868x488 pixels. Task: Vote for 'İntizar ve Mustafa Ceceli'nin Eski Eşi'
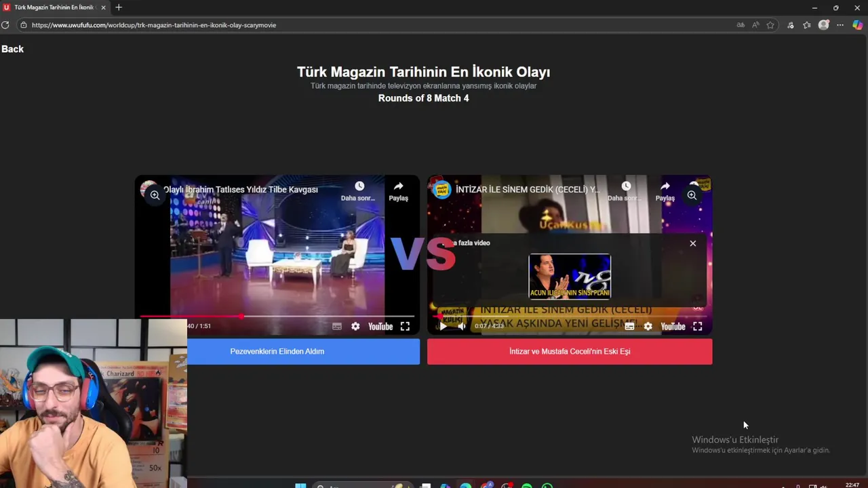[570, 352]
